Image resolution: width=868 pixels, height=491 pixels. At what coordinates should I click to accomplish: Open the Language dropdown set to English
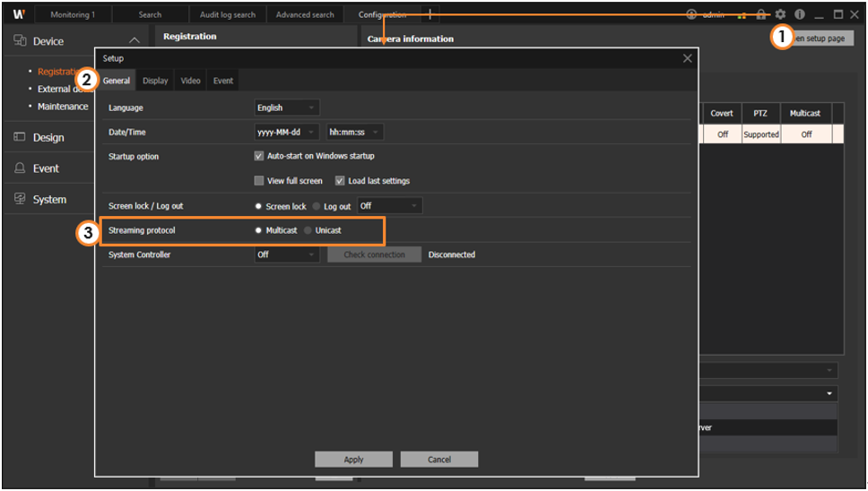tap(286, 108)
